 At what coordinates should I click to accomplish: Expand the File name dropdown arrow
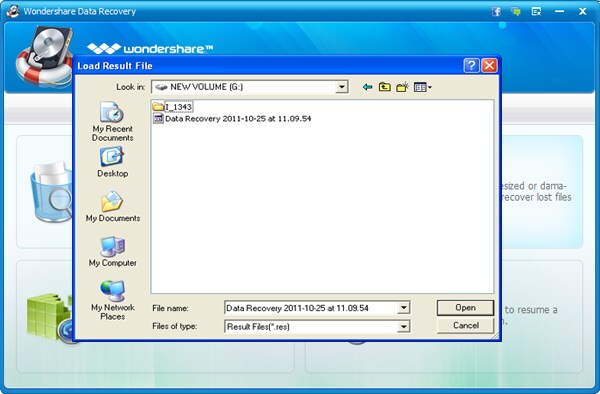point(403,308)
